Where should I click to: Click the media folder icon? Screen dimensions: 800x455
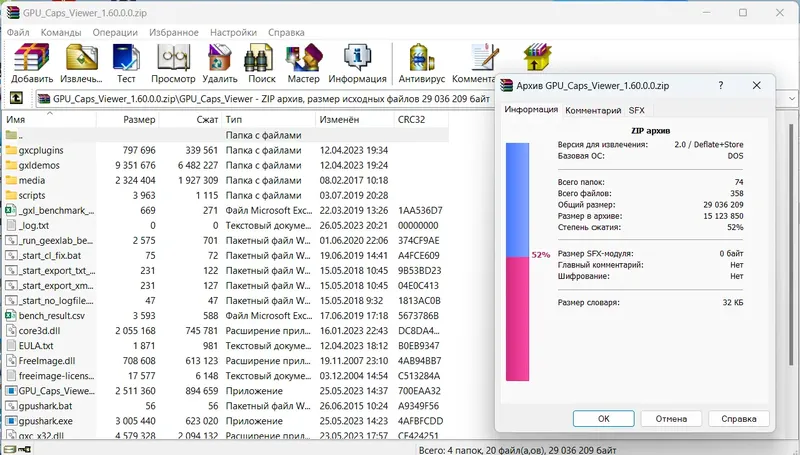[x=11, y=180]
